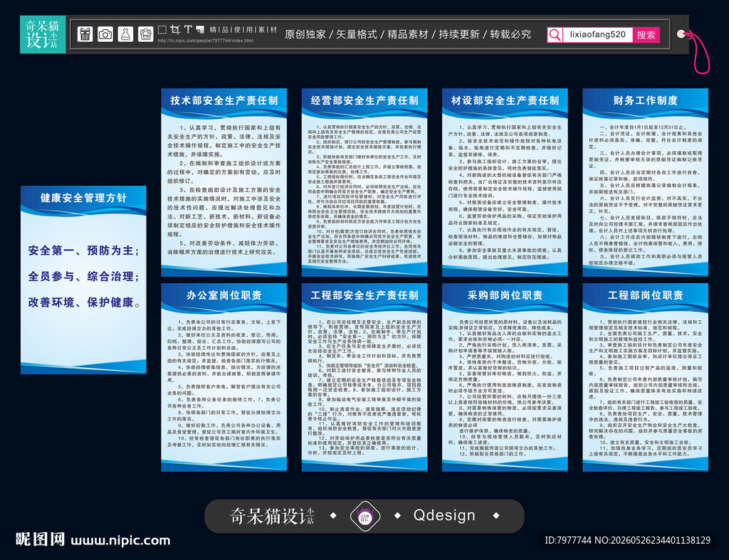Screen dimensions: 729x560
Task: Select the T text tool icon
Action: [x=188, y=29]
